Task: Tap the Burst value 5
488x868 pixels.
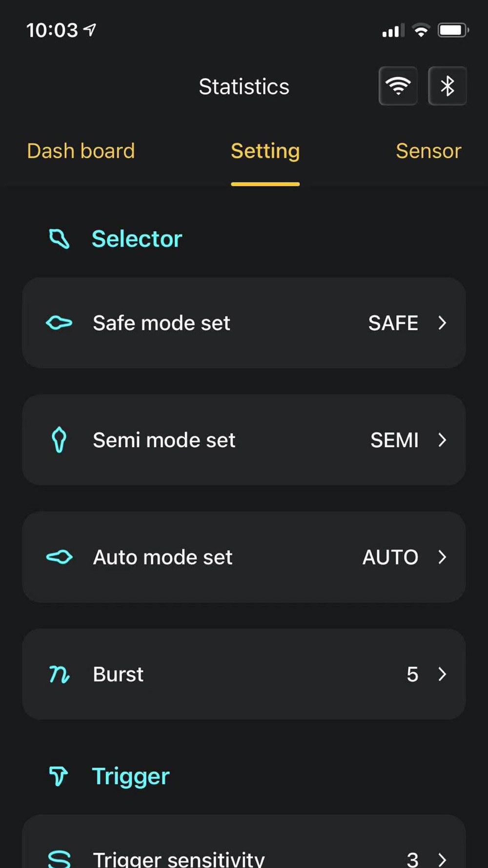Action: click(412, 674)
